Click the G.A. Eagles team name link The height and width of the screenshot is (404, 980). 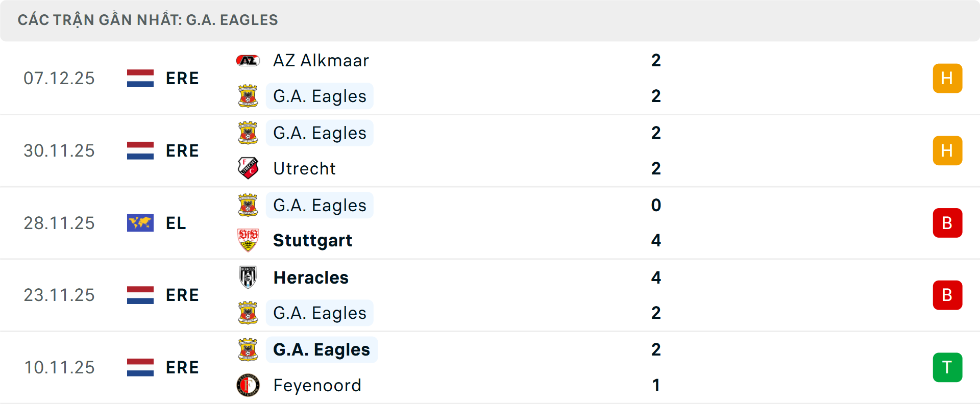coord(320,96)
